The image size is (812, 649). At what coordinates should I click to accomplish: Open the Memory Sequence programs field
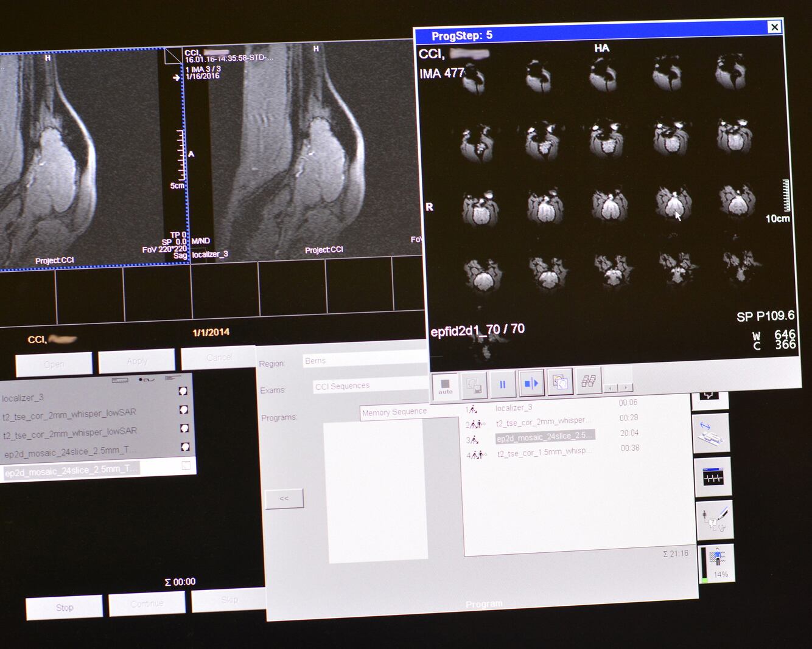pos(410,412)
